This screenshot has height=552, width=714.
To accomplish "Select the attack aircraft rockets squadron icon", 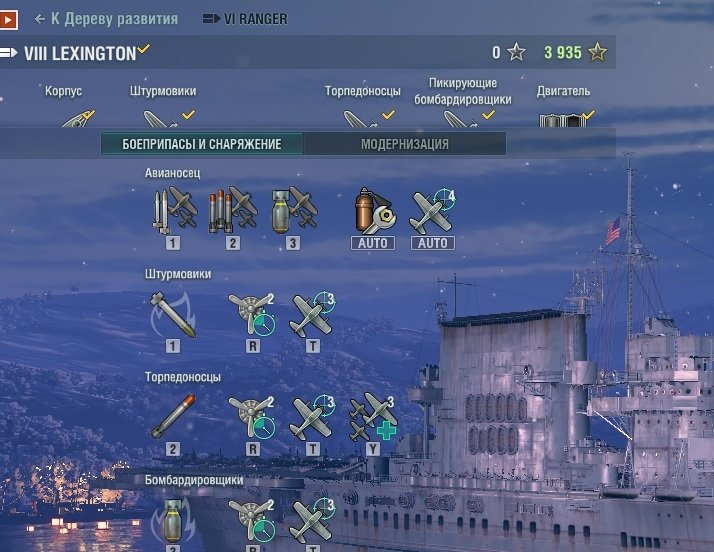I will [174, 210].
